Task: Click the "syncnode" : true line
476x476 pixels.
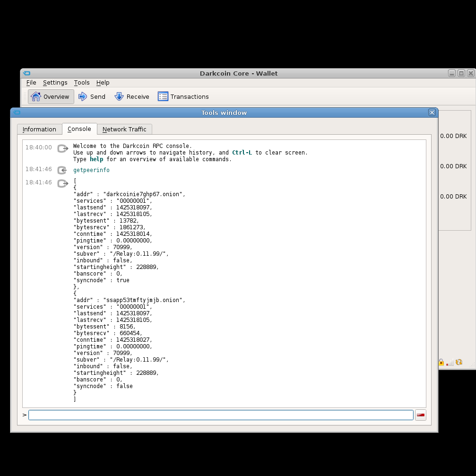Action: coord(102,280)
